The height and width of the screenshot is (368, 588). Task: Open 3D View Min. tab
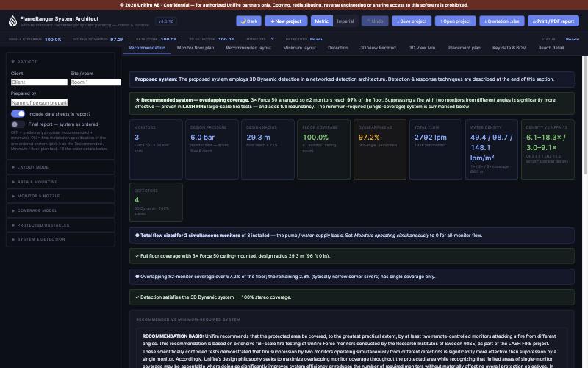[x=422, y=48]
